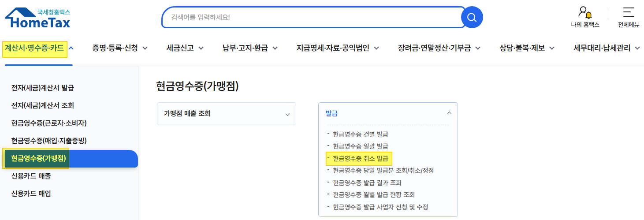Click the HomeTax logo
The width and height of the screenshot is (644, 220).
[38, 18]
